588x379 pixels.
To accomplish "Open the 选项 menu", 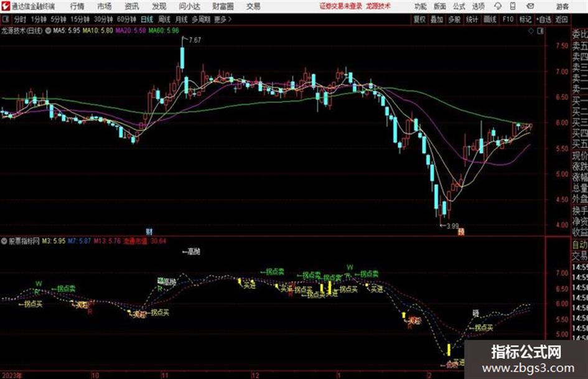I will 478,6.
